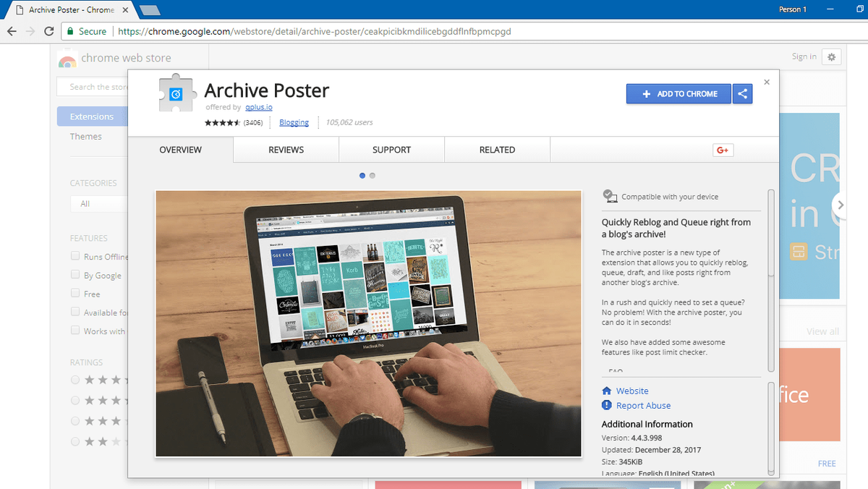Screen dimensions: 868x489
Task: Select the two-star rating radio button
Action: (75, 441)
